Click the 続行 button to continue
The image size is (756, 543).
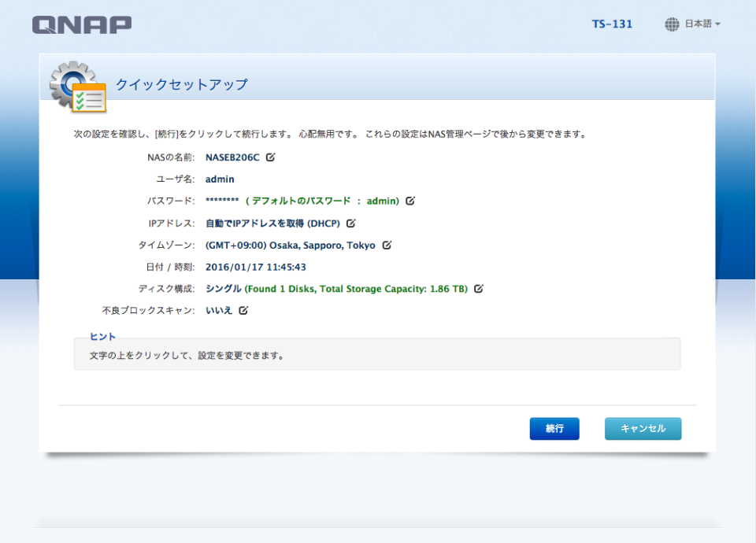point(554,428)
